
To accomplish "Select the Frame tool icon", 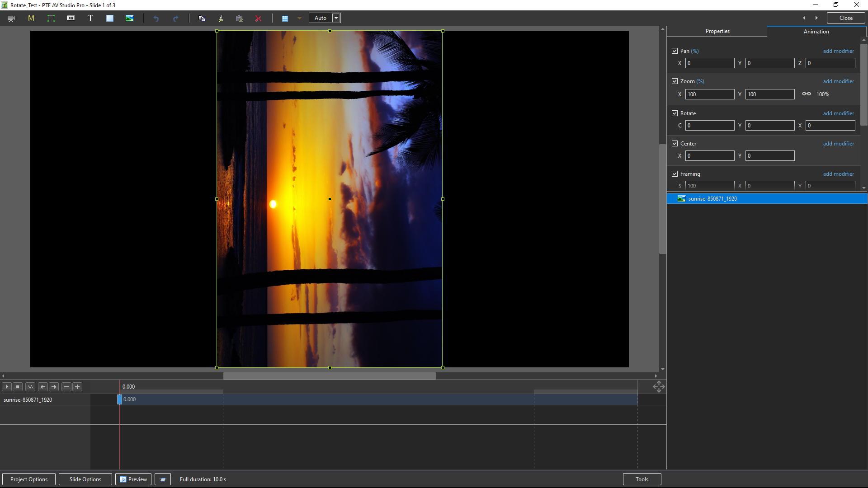I will 51,19.
